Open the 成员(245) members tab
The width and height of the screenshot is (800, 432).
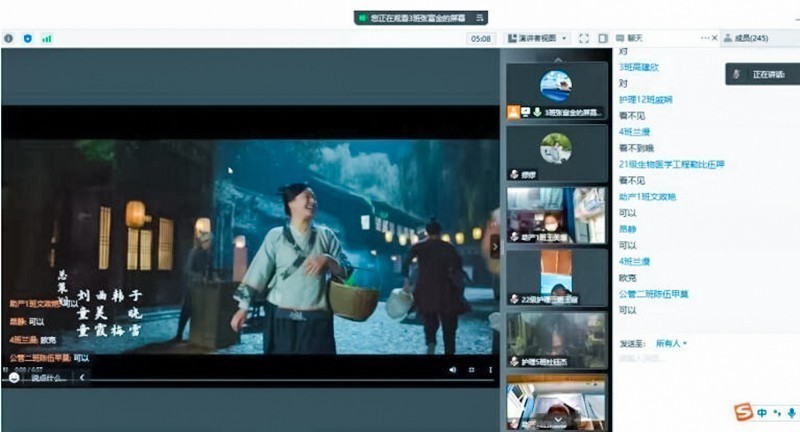point(746,38)
